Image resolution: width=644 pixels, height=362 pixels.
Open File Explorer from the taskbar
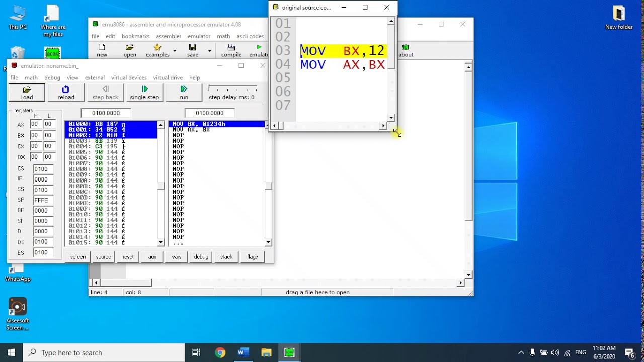click(x=266, y=353)
